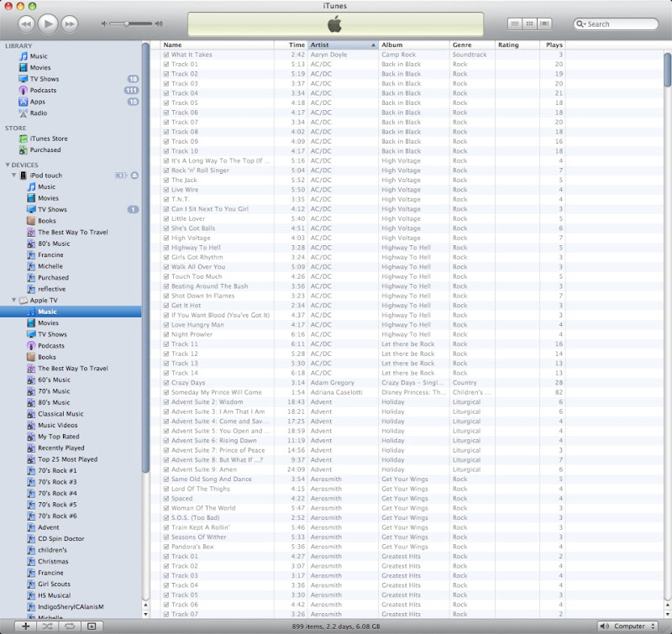Open the Library Music section
The width and height of the screenshot is (672, 634).
click(39, 56)
